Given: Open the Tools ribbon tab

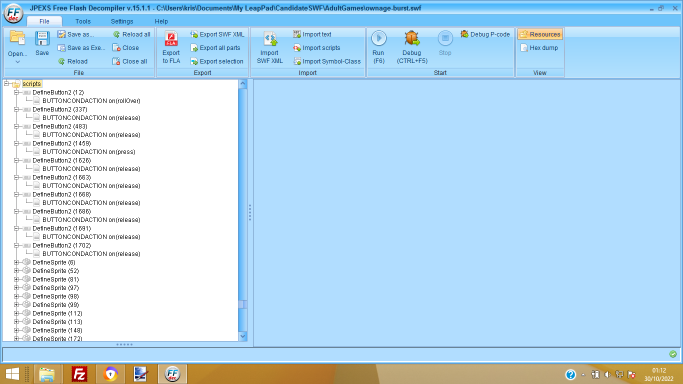Looking at the screenshot, I should pos(83,21).
